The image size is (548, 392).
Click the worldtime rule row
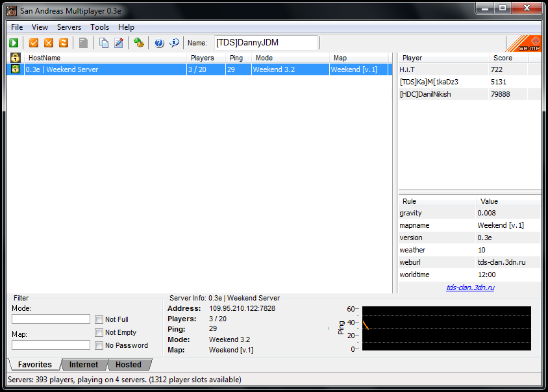469,275
